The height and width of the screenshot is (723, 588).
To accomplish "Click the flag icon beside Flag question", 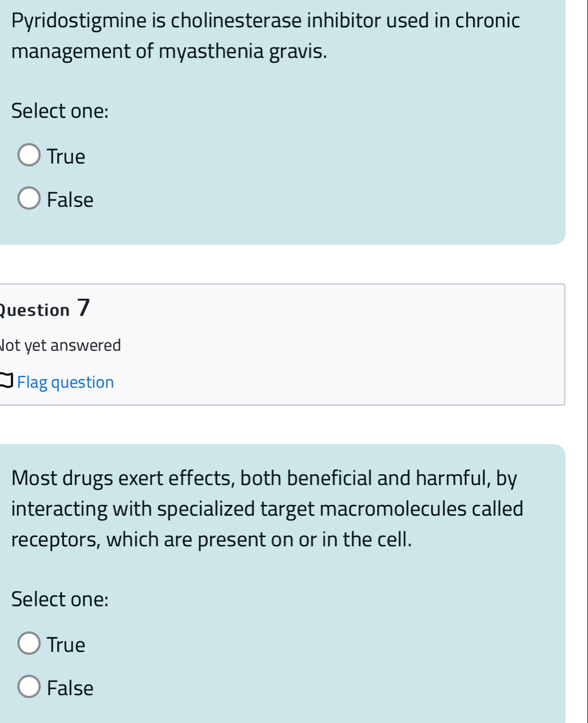I will (x=7, y=382).
